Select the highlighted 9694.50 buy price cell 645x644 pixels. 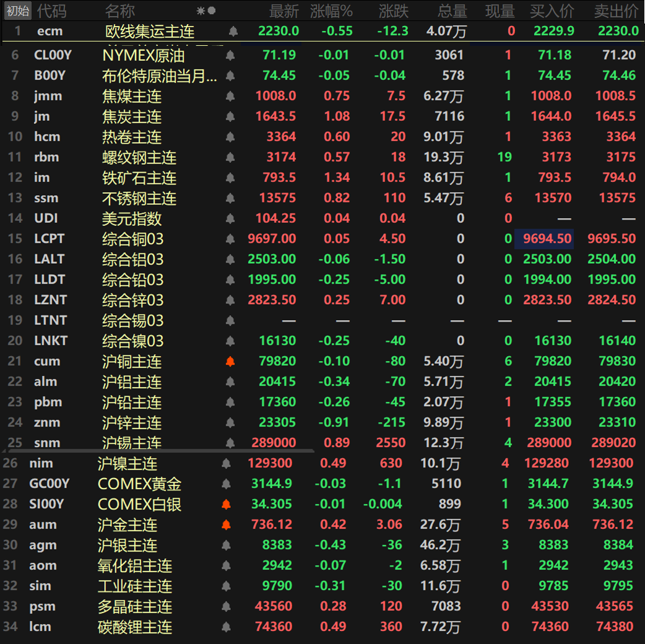point(544,238)
